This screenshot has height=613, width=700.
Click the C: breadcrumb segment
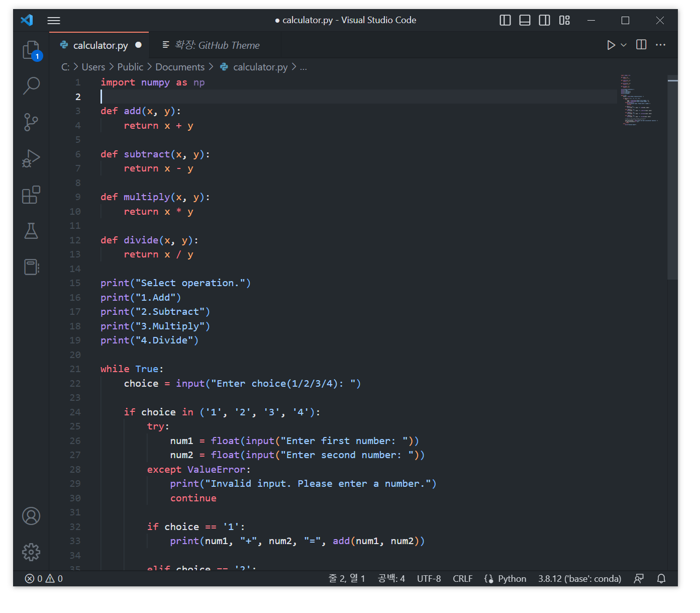tap(65, 67)
